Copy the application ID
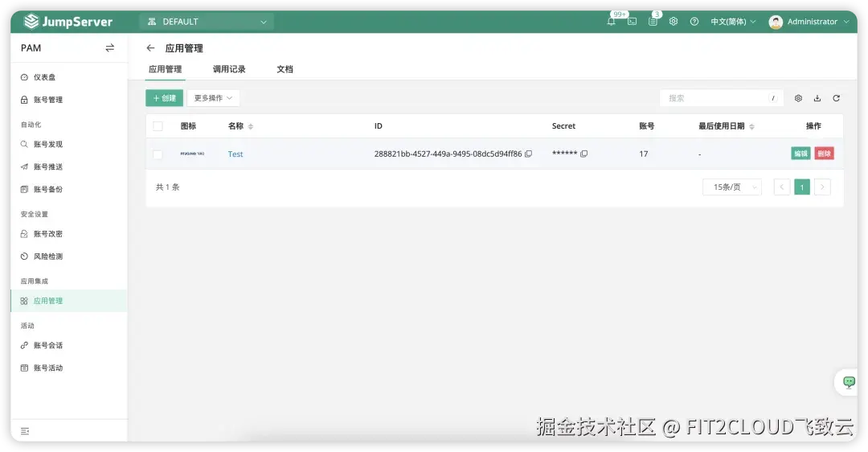Image resolution: width=868 pixels, height=452 pixels. pos(528,154)
